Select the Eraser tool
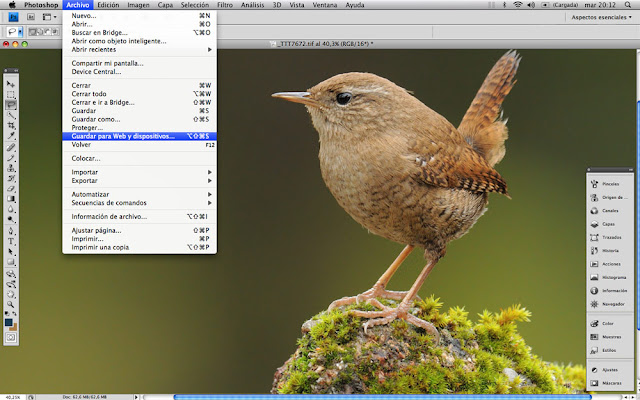This screenshot has width=640, height=400. 11,189
